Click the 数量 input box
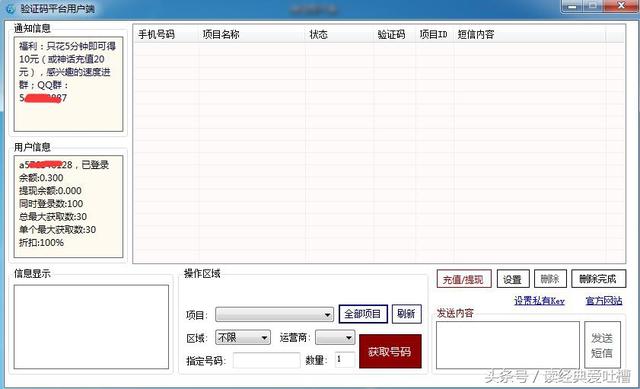 [x=345, y=360]
